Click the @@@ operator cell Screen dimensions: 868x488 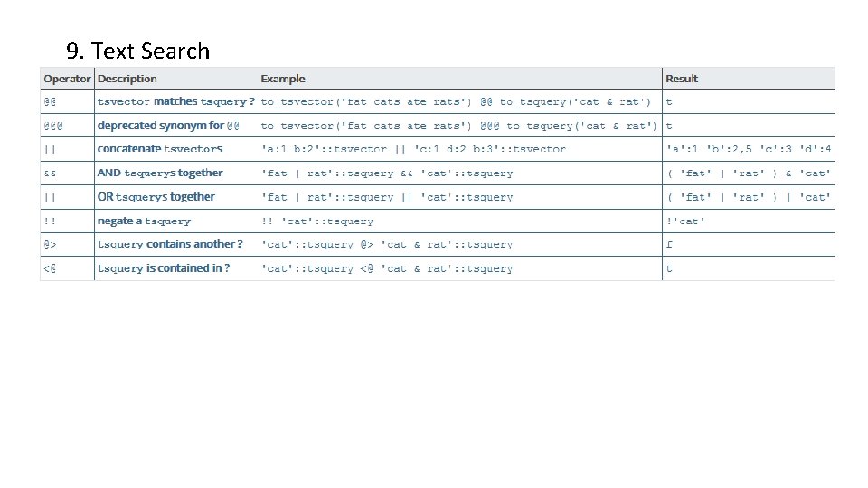[x=53, y=126]
